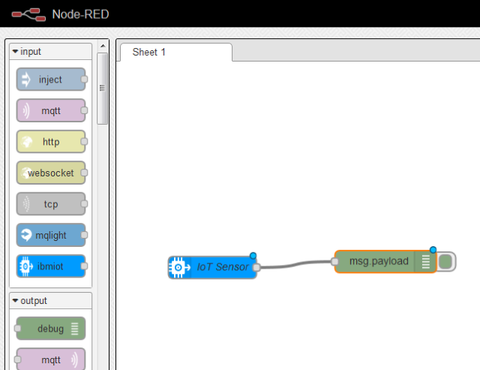Click the chip icon on IoT Sensor node
480x370 pixels.
click(179, 267)
